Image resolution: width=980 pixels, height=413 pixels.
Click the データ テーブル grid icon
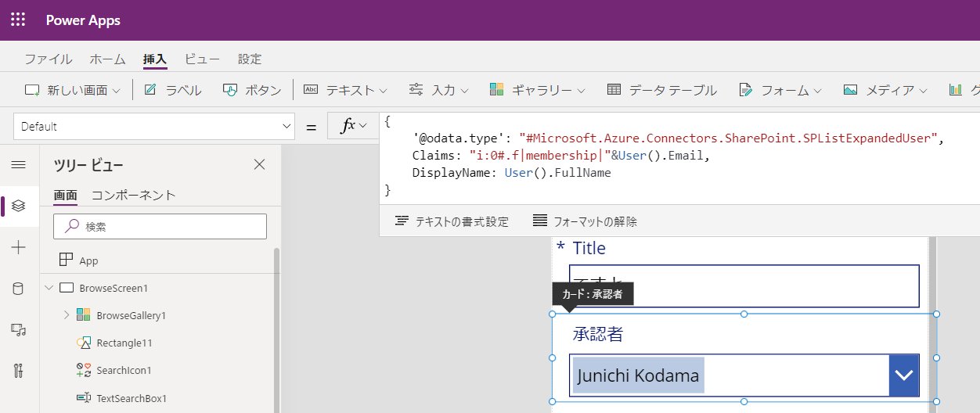click(614, 90)
